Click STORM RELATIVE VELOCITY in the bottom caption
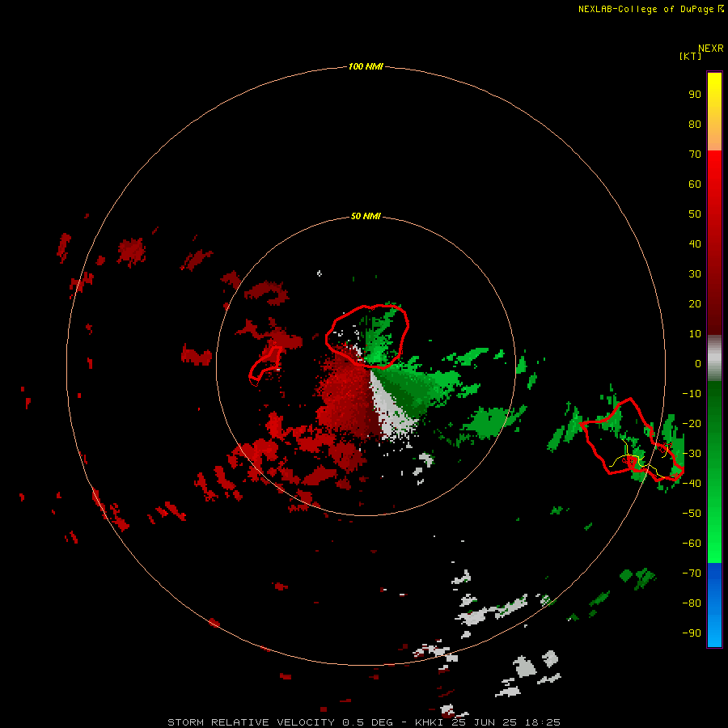 click(251, 722)
